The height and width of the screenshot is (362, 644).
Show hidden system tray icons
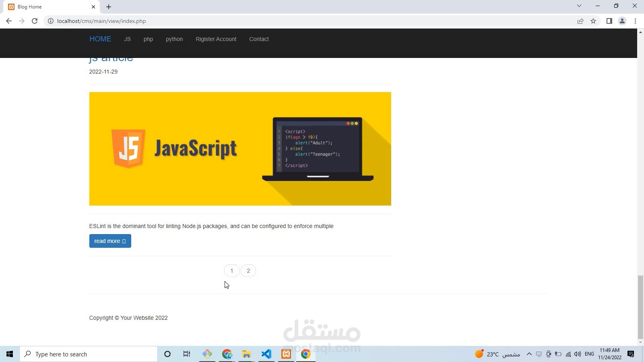click(529, 354)
